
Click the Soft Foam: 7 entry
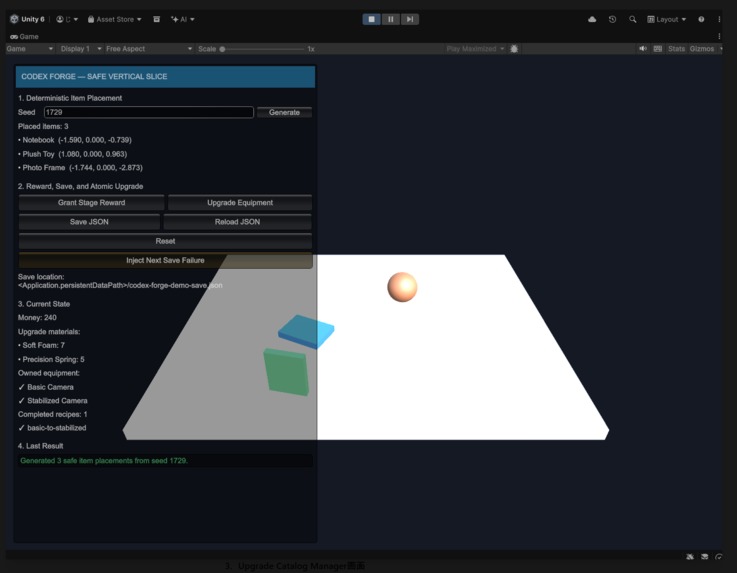coord(41,345)
